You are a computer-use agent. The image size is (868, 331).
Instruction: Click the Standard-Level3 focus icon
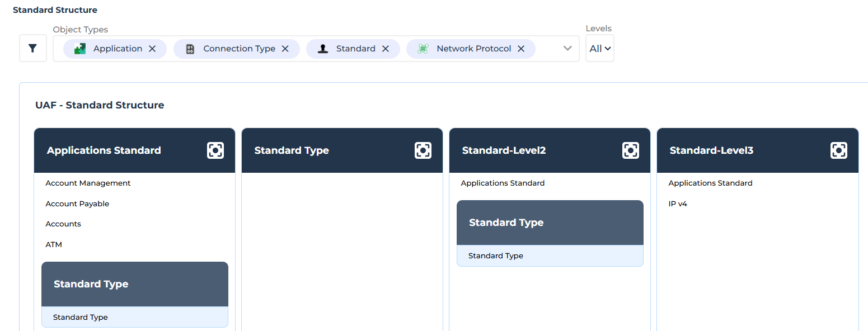pyautogui.click(x=838, y=150)
